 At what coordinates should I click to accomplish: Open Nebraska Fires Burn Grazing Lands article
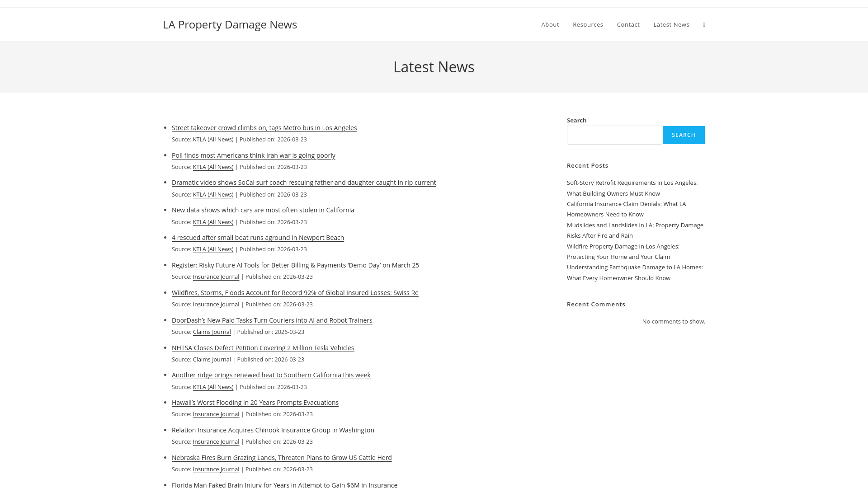tap(282, 458)
